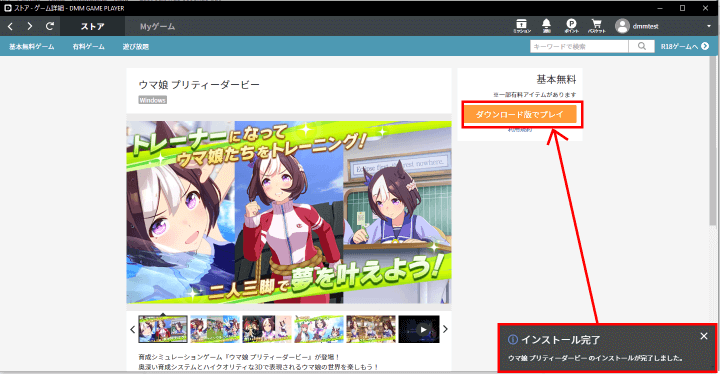The image size is (720, 374).
Task: Click the search magnifier icon
Action: [641, 46]
